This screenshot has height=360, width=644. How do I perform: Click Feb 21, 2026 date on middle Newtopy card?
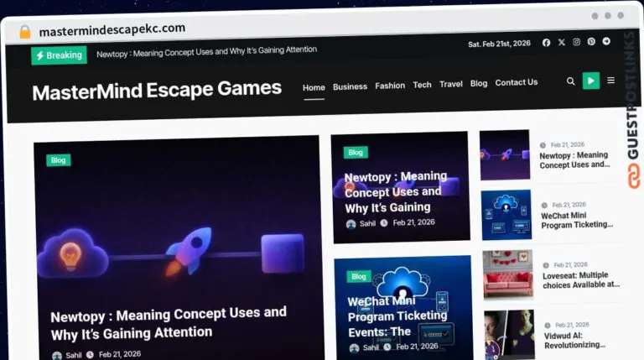point(414,222)
